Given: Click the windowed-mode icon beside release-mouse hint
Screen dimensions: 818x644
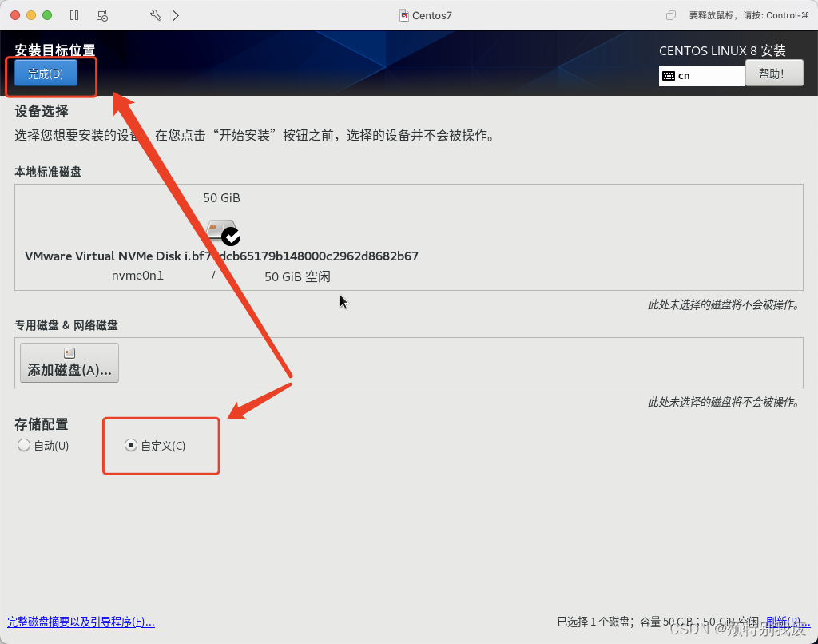Looking at the screenshot, I should click(x=671, y=15).
